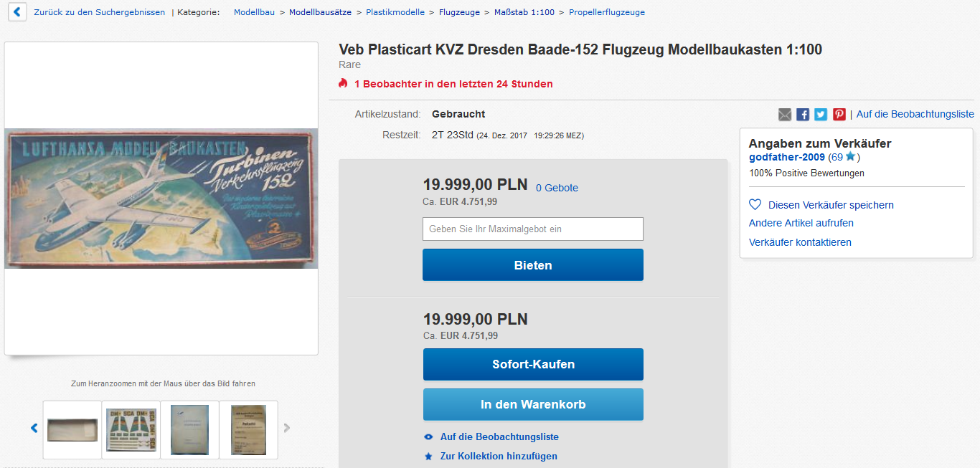Click the back arrow icon button

point(17,12)
